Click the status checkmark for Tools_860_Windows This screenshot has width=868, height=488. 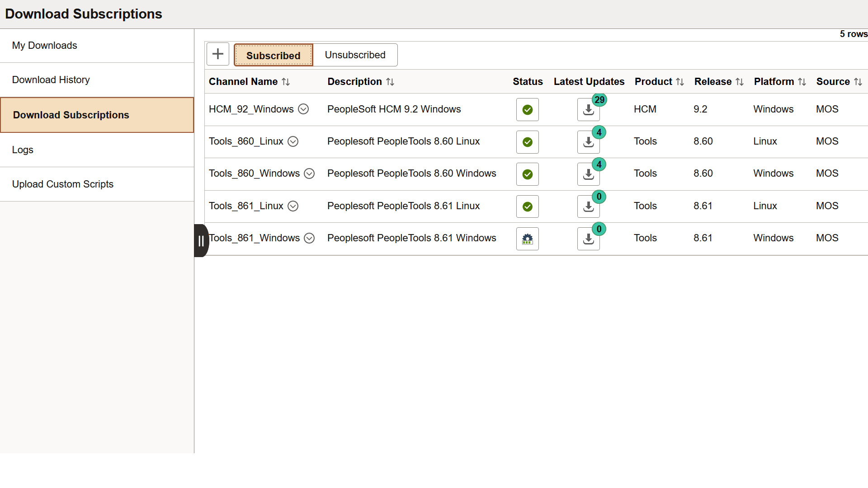pyautogui.click(x=527, y=174)
